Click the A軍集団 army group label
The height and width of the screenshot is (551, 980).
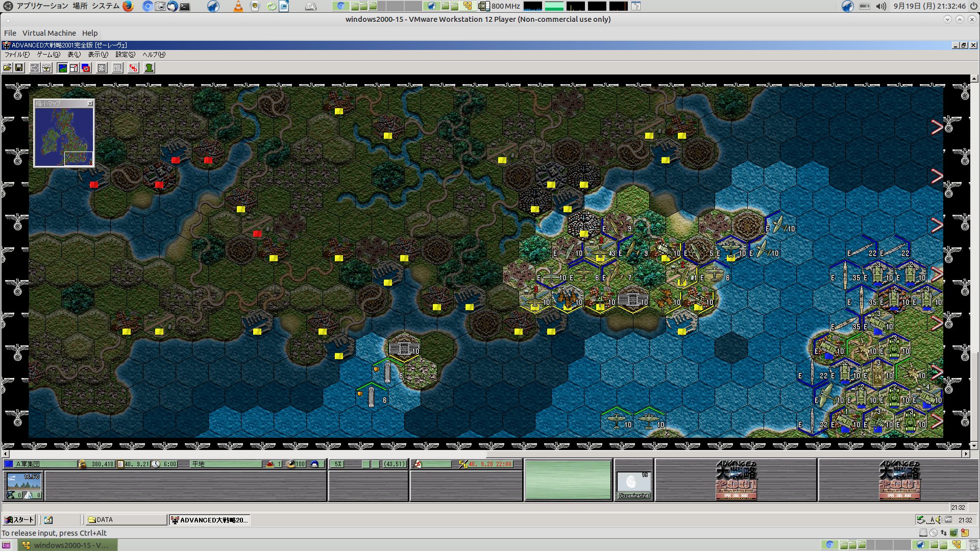coord(28,464)
